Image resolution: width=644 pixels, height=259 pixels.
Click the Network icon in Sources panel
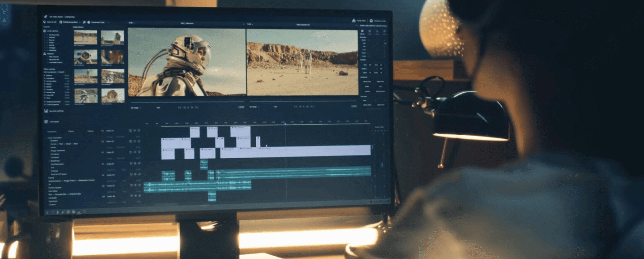pos(45,54)
